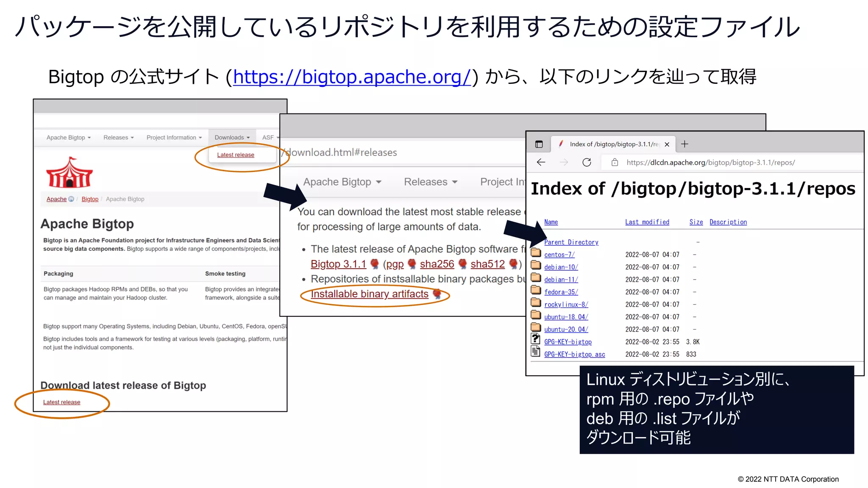Open the debian-10/ directory link
Screen dimensions: 868x488
click(561, 267)
